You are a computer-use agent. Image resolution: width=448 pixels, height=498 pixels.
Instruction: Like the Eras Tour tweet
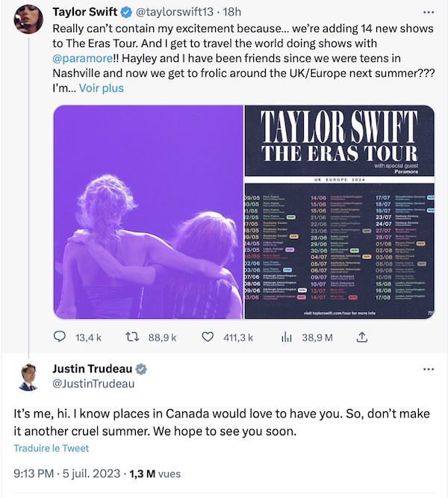coord(208,337)
